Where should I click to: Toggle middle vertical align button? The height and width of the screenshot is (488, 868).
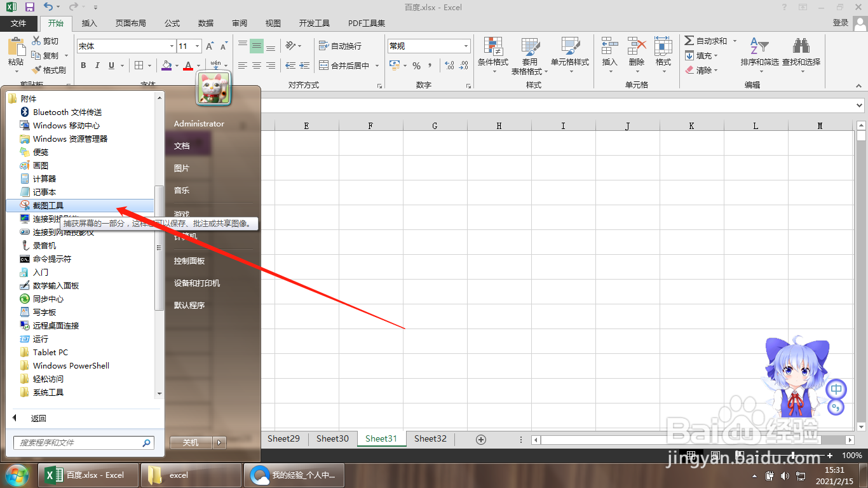(257, 46)
